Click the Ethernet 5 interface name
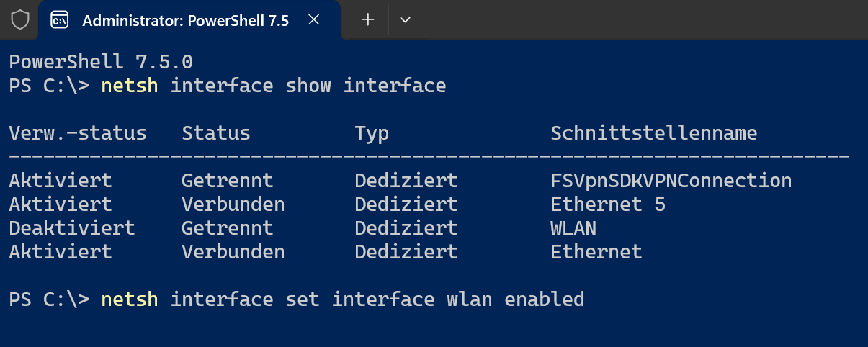The height and width of the screenshot is (347, 868). (608, 204)
